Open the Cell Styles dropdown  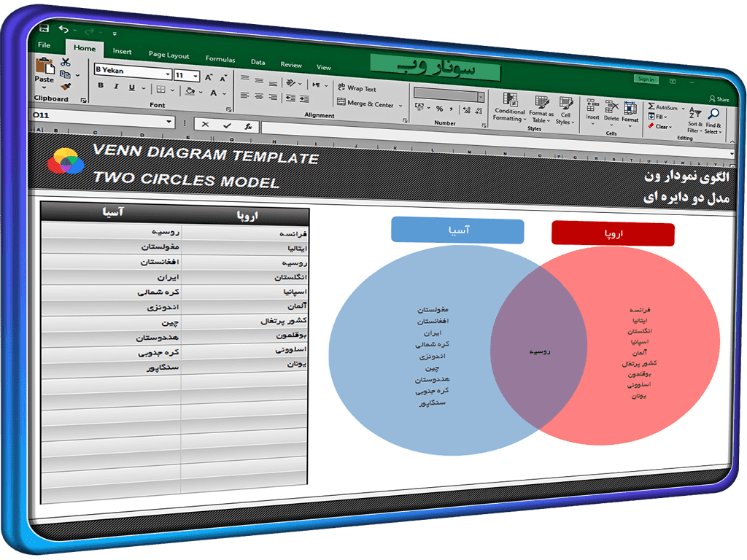point(565,112)
